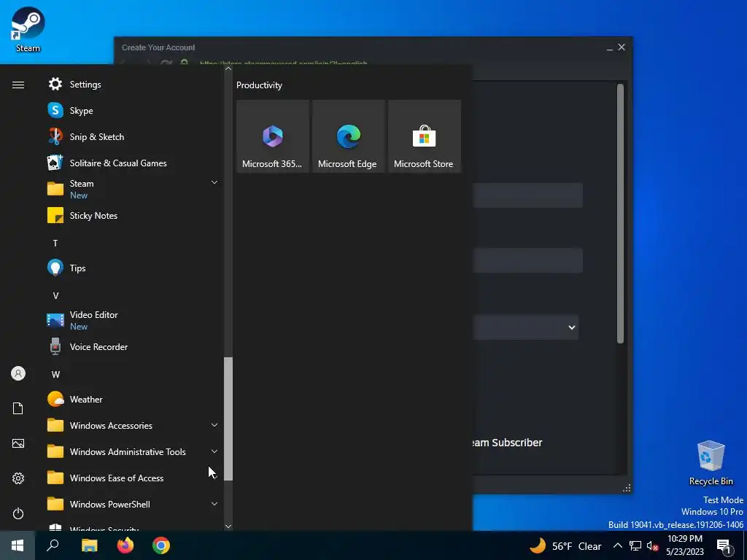Click scrollbar in Create Your Account window

[620, 214]
